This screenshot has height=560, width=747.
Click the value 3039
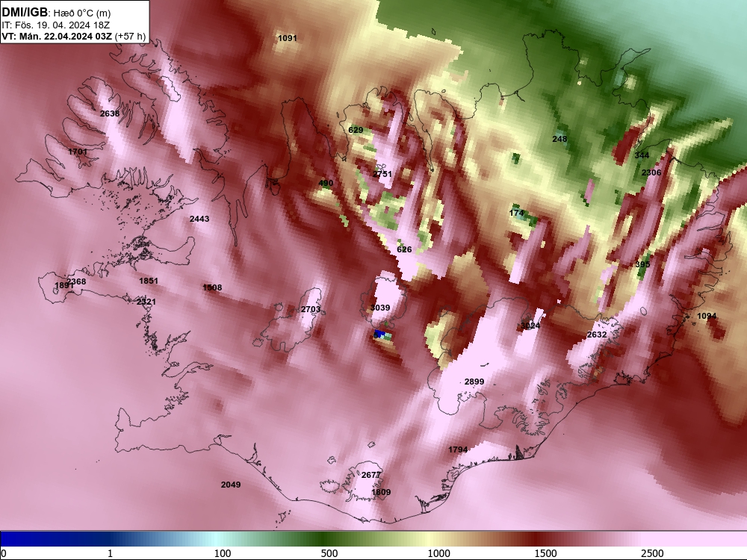pos(380,308)
